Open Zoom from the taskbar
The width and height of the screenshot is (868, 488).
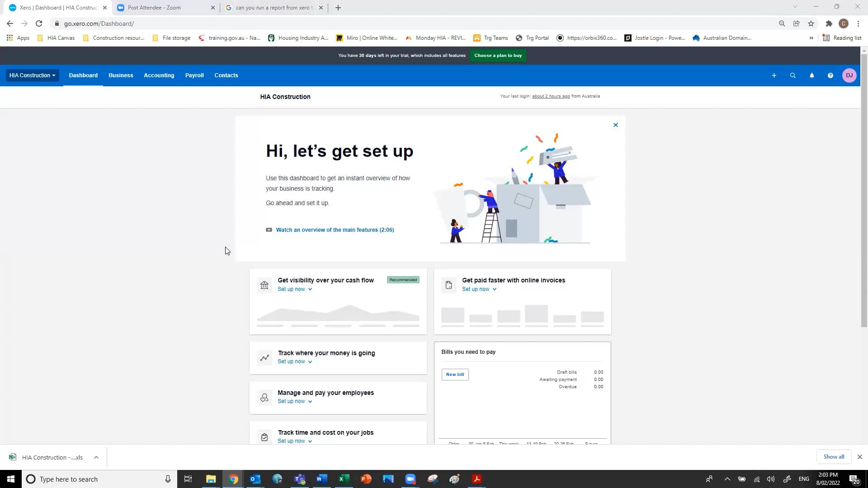tap(410, 479)
